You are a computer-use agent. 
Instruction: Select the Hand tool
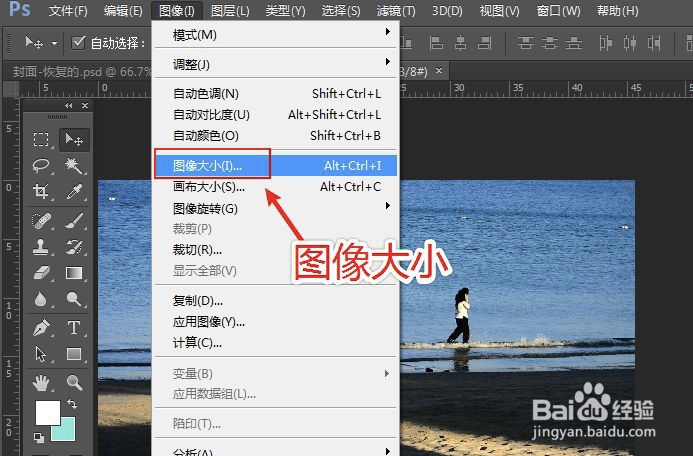coord(41,383)
